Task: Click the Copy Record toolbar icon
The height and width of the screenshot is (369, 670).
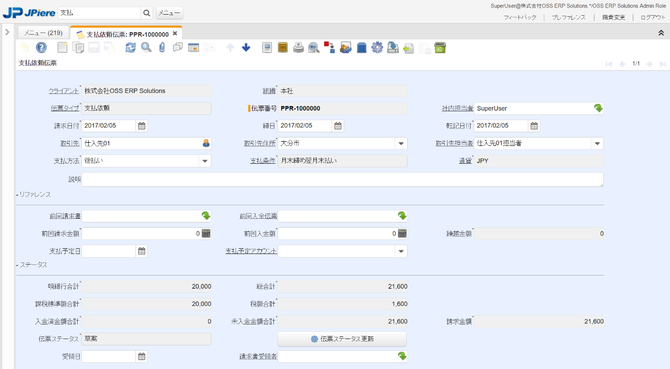Action: click(x=78, y=47)
